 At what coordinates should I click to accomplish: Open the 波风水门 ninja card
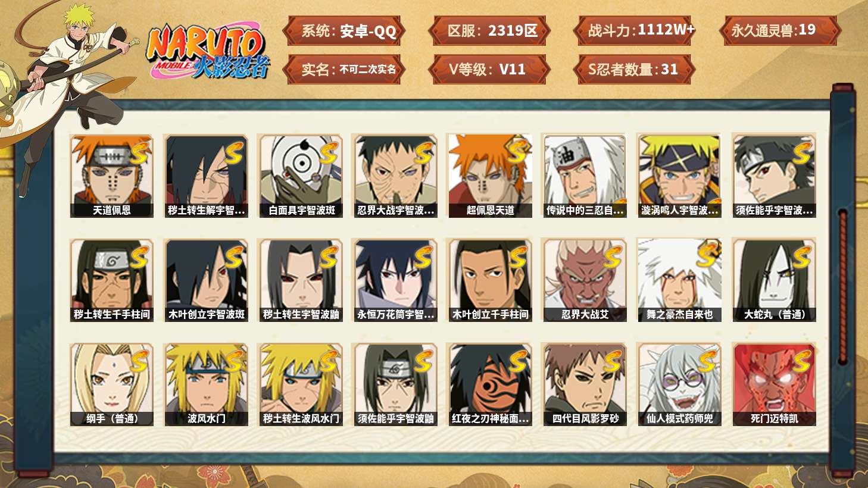coord(206,384)
